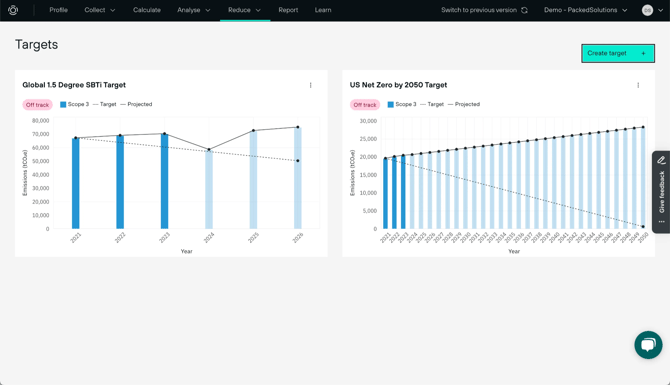Open the Report menu item

(x=288, y=10)
